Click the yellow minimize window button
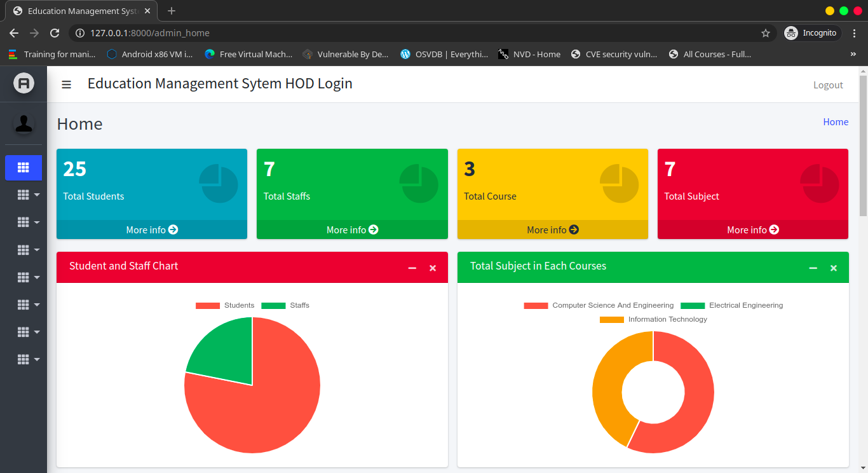This screenshot has width=868, height=473. pos(829,11)
